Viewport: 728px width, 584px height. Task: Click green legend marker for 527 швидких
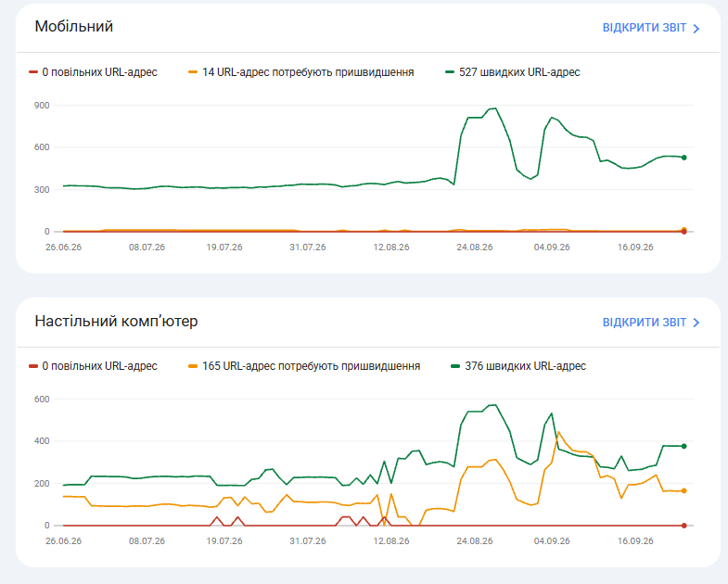pos(450,72)
